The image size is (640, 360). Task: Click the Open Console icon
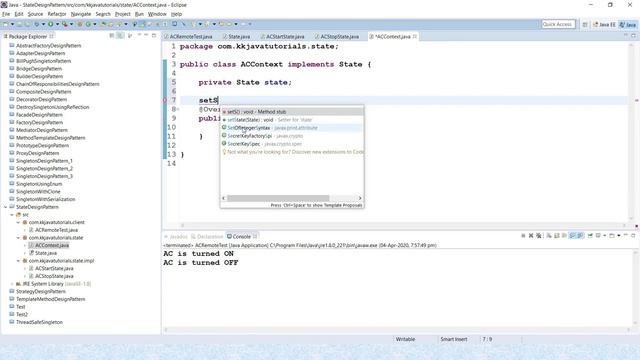(x=612, y=236)
